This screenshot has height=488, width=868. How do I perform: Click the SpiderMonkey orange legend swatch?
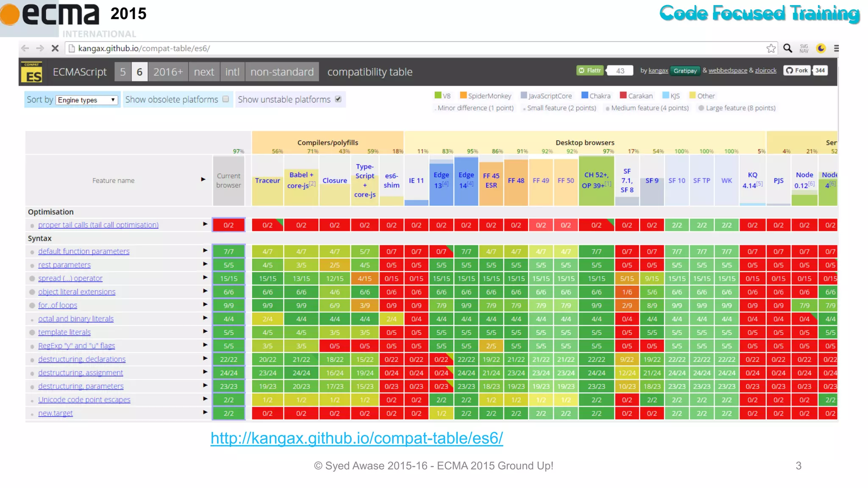463,95
